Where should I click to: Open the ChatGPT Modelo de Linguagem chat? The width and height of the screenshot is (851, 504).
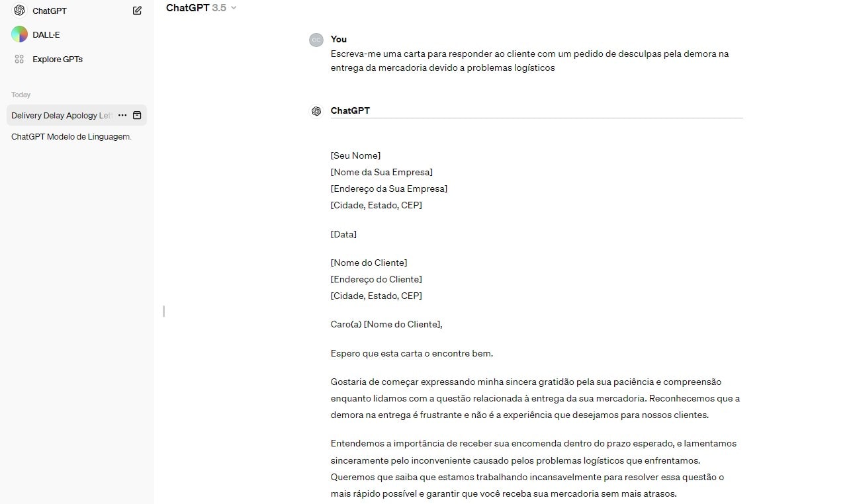71,137
